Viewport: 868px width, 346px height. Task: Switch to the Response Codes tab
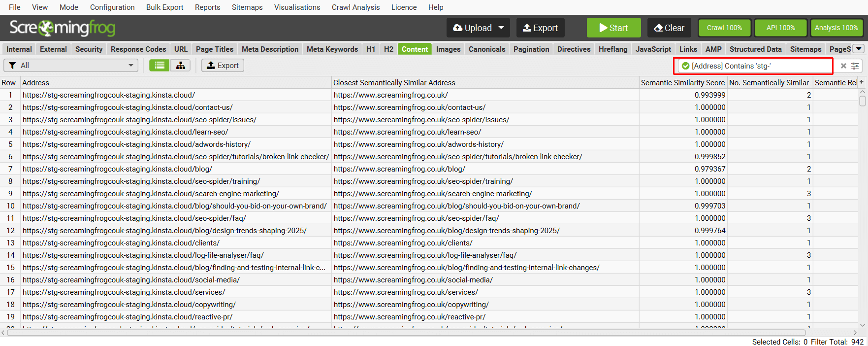[x=138, y=49]
